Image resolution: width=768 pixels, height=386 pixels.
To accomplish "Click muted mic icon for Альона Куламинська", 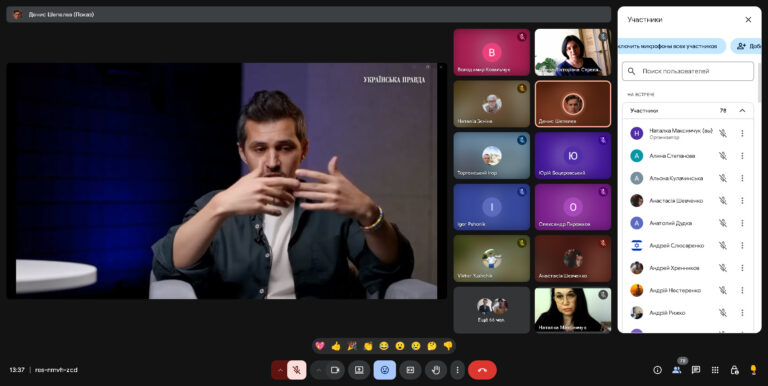I will [x=722, y=178].
